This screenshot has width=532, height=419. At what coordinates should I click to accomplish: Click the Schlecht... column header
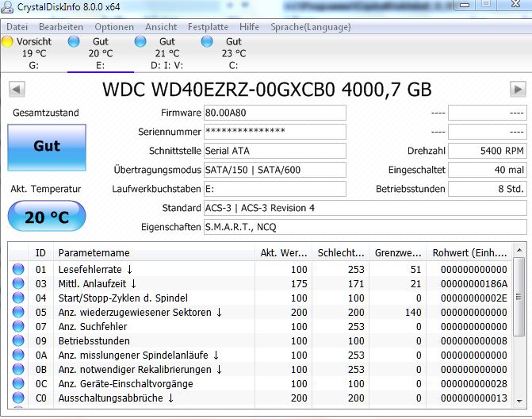tap(340, 252)
